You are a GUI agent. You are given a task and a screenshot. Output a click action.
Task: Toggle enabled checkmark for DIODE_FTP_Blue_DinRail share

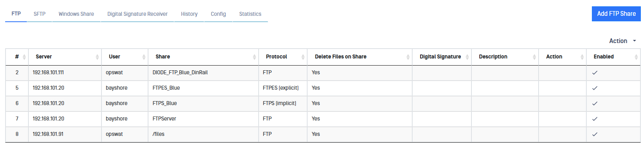(595, 73)
